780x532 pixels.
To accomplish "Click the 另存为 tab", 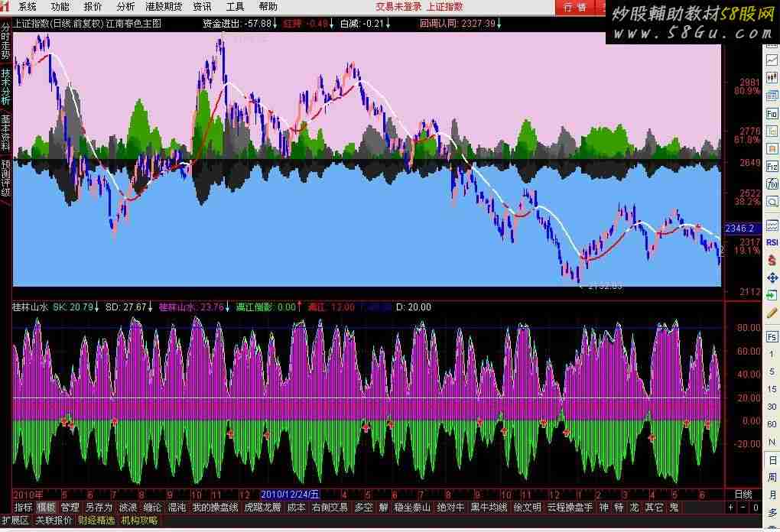I will [x=99, y=507].
